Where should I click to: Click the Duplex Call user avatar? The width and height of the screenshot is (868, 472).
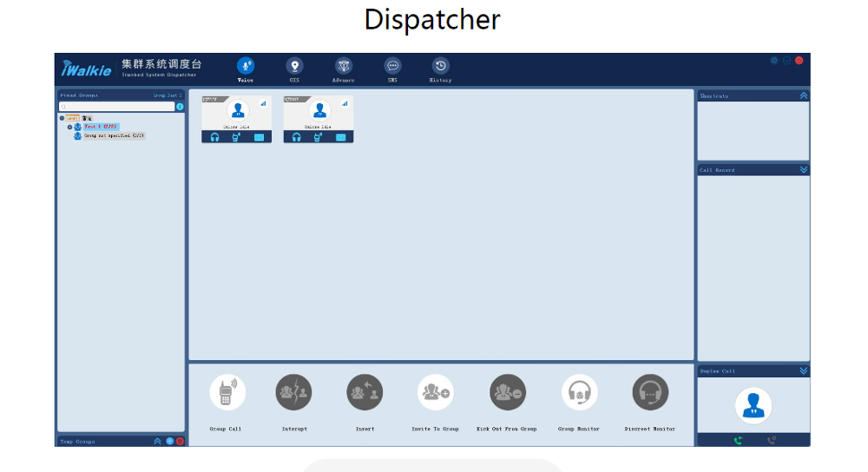(x=753, y=405)
